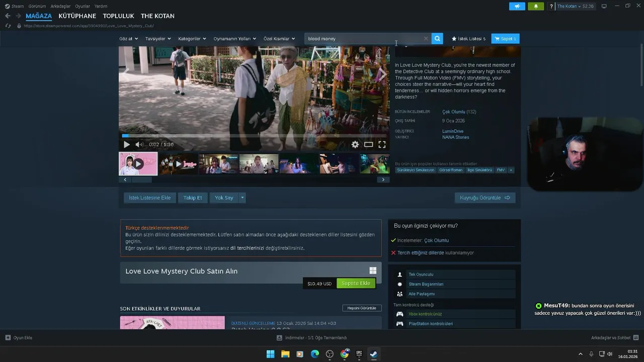Launch Microsoft Edge from taskbar
This screenshot has height=362, width=644.
(x=314, y=354)
